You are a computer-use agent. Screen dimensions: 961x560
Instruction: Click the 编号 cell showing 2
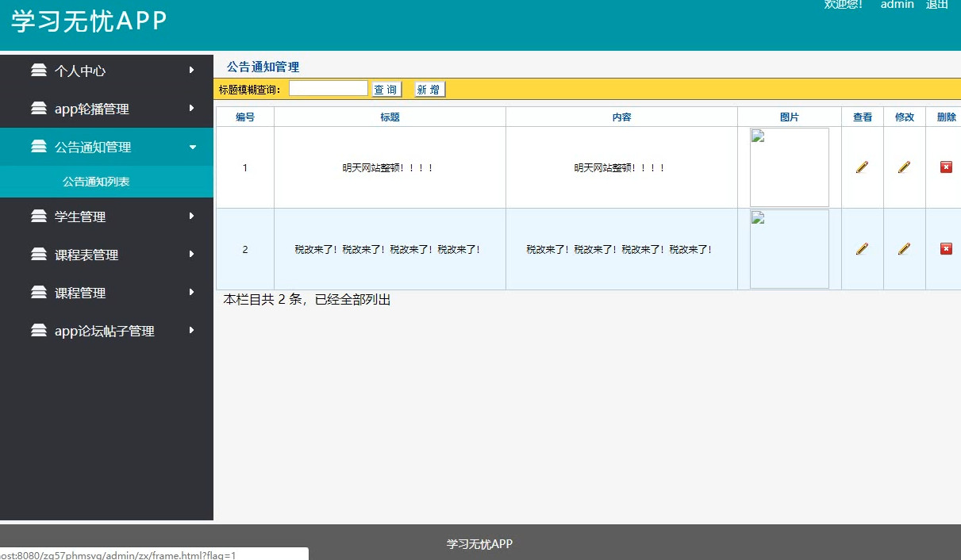click(245, 249)
